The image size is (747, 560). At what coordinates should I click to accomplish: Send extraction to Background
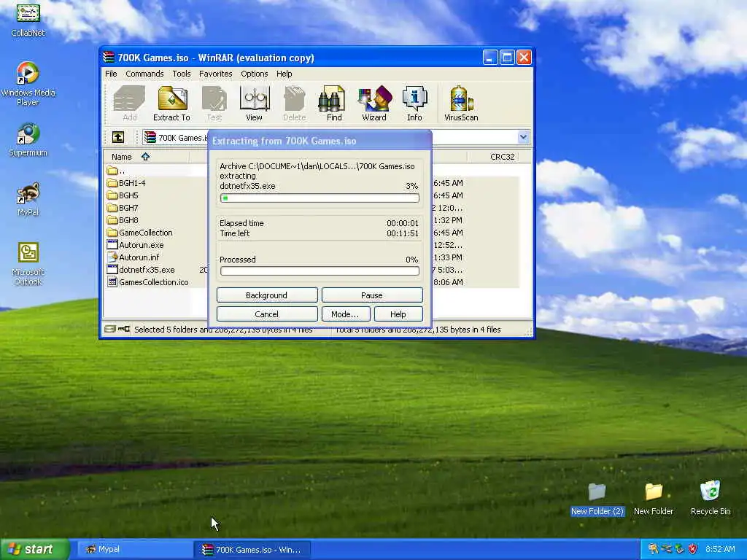[x=267, y=295]
